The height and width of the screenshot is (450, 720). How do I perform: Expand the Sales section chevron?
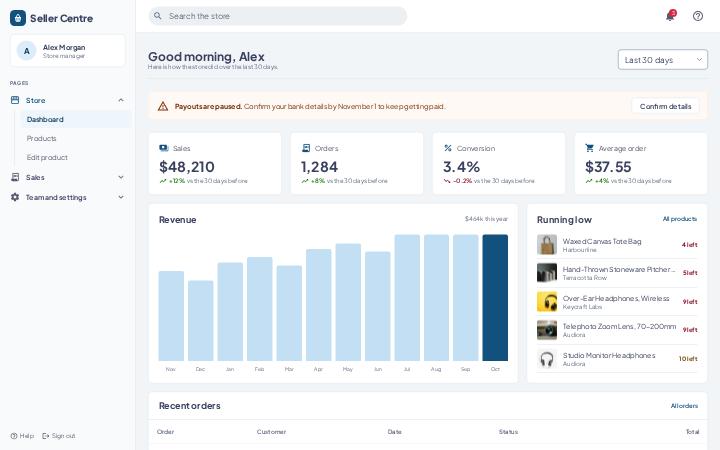(x=121, y=177)
